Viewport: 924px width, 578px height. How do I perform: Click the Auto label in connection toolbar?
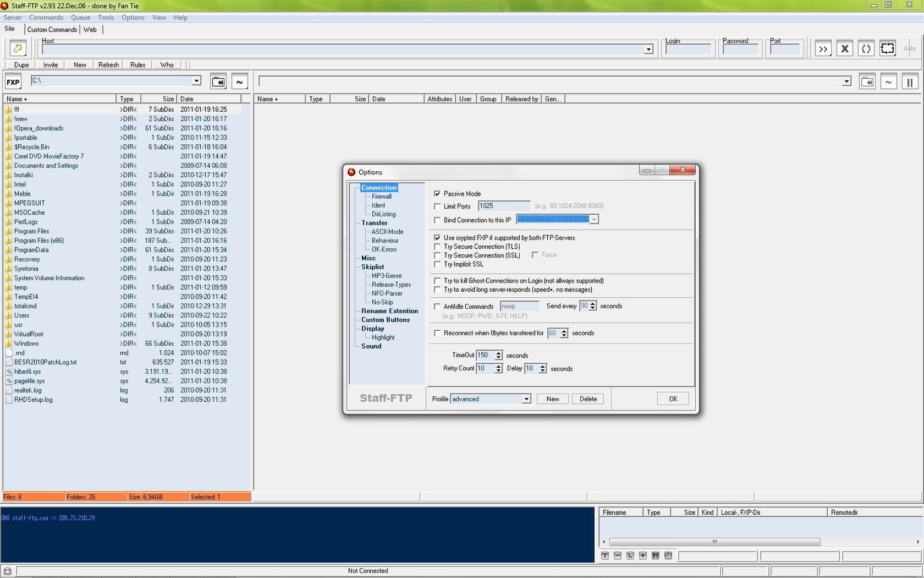[910, 48]
